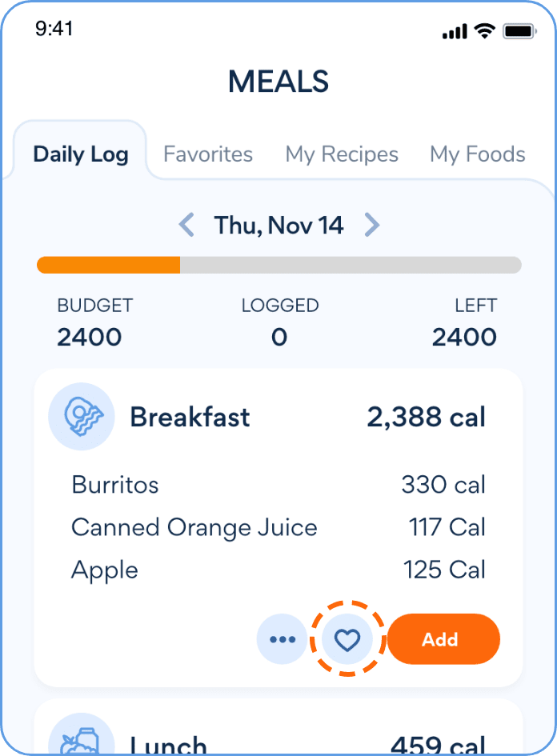Screen dimensions: 557x756
Task: Expand the Breakfast section header
Action: pyautogui.click(x=190, y=417)
